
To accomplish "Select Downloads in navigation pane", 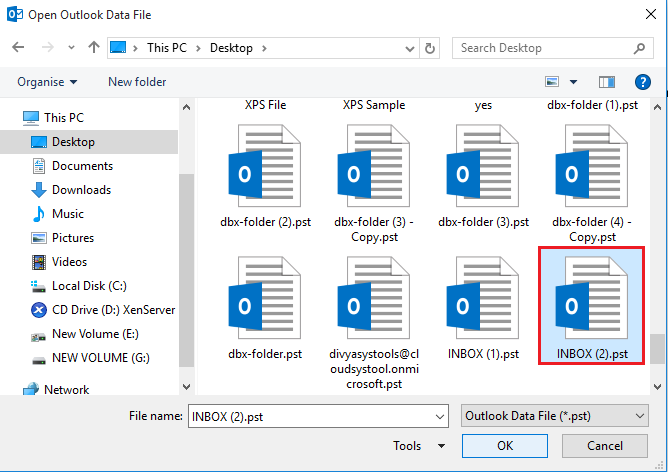I will pyautogui.click(x=81, y=190).
